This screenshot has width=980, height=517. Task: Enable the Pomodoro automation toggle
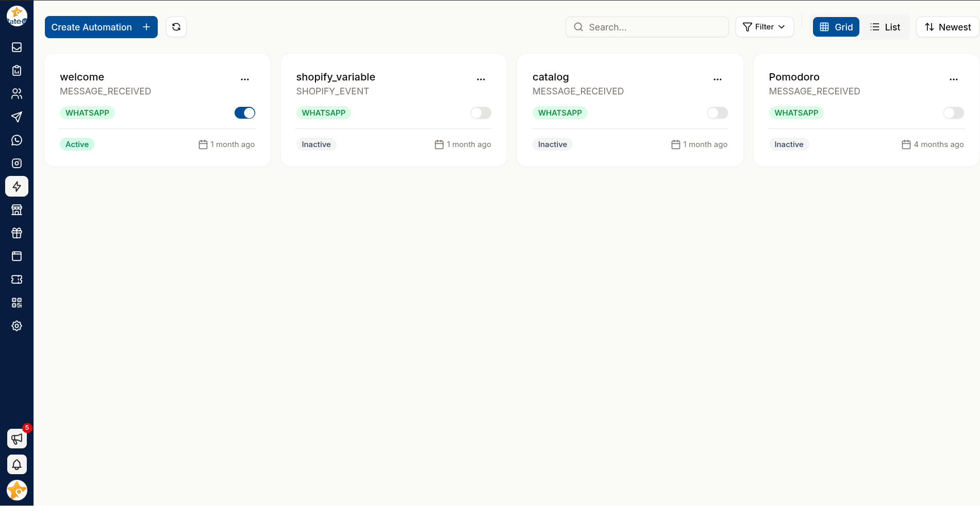[x=954, y=113]
